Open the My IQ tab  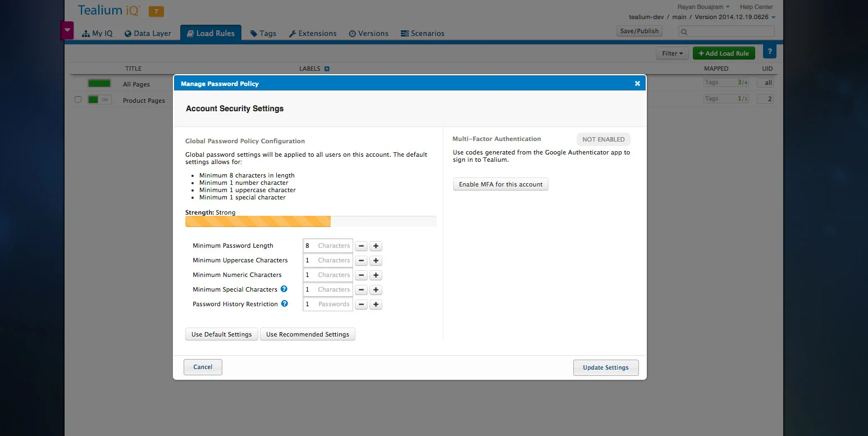pyautogui.click(x=97, y=33)
